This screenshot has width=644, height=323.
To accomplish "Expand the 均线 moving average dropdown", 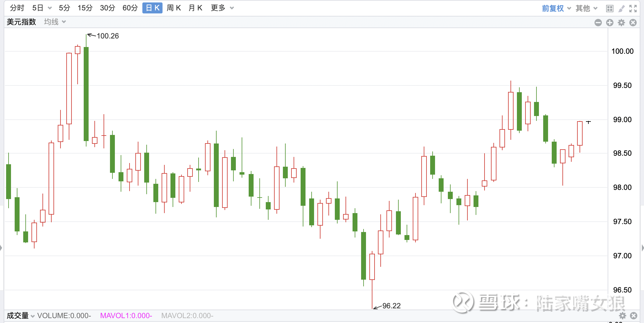I will point(55,22).
